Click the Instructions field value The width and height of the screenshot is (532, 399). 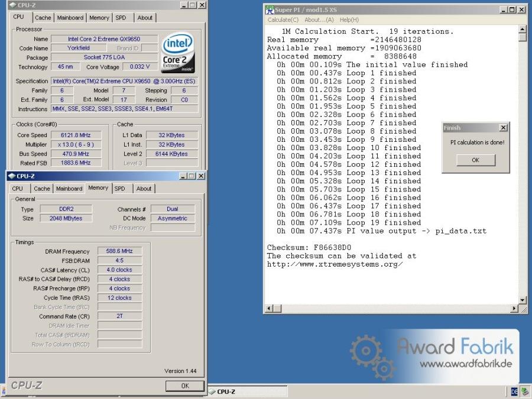pyautogui.click(x=124, y=109)
